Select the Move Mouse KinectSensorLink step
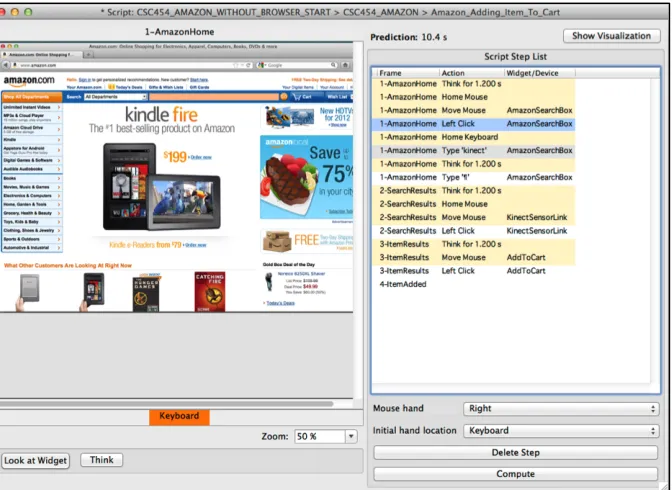 click(x=473, y=217)
